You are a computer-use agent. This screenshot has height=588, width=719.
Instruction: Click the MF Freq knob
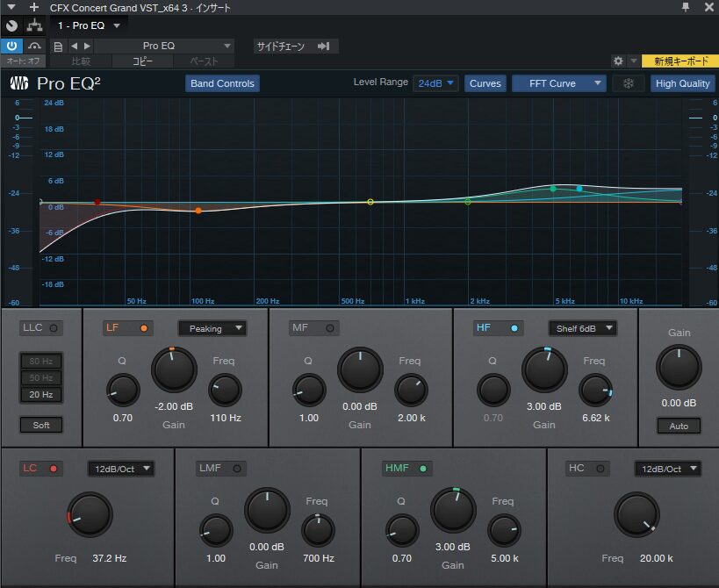click(x=412, y=390)
